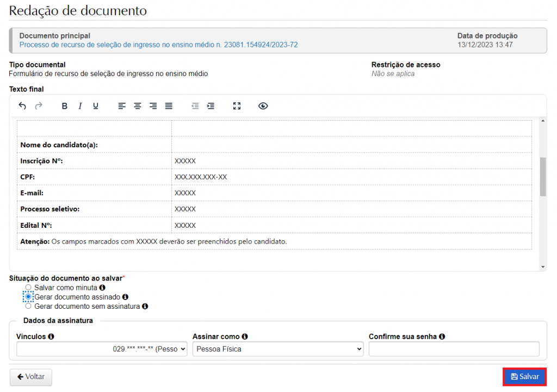Justify the text alignment
Image resolution: width=557 pixels, height=392 pixels.
click(169, 106)
